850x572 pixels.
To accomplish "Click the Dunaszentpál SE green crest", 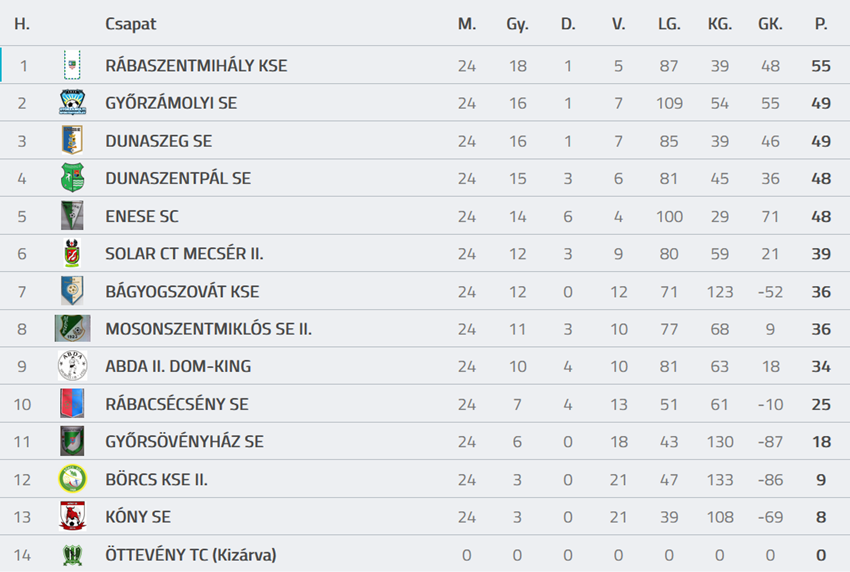I will (x=72, y=178).
